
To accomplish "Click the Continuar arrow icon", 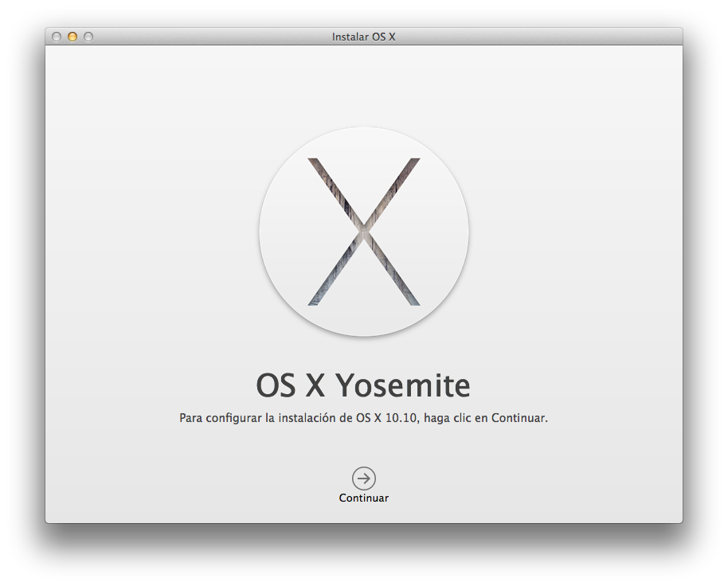I will click(363, 479).
